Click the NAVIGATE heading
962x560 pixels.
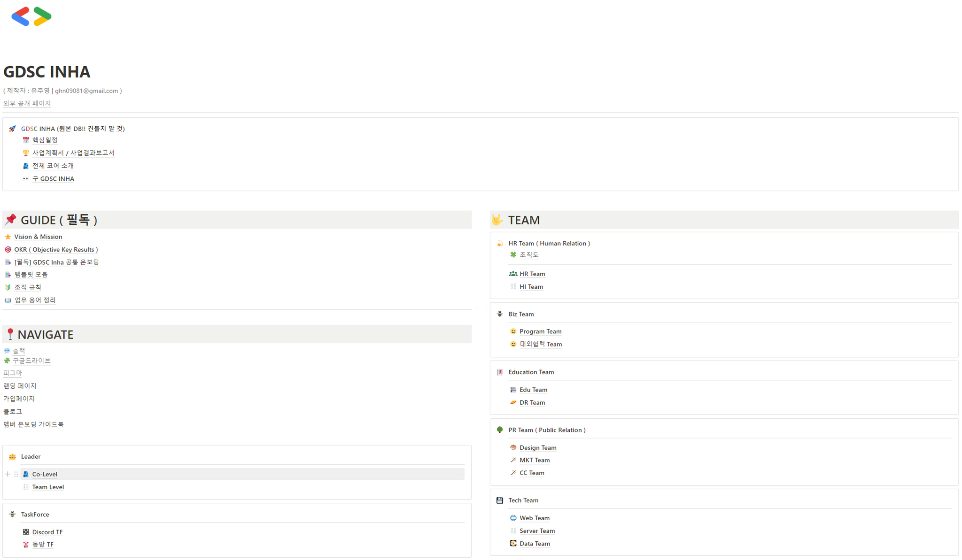click(46, 335)
